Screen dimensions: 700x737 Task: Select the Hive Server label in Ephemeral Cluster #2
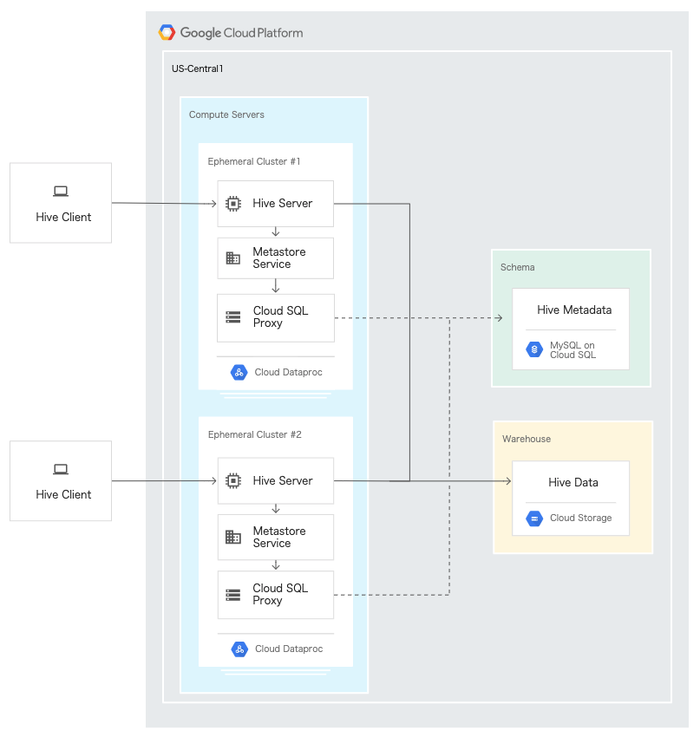[x=283, y=480]
